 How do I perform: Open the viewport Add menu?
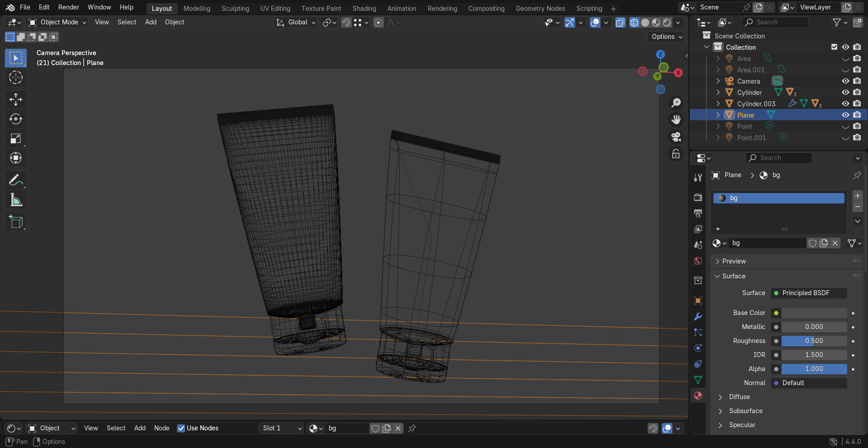click(x=151, y=22)
